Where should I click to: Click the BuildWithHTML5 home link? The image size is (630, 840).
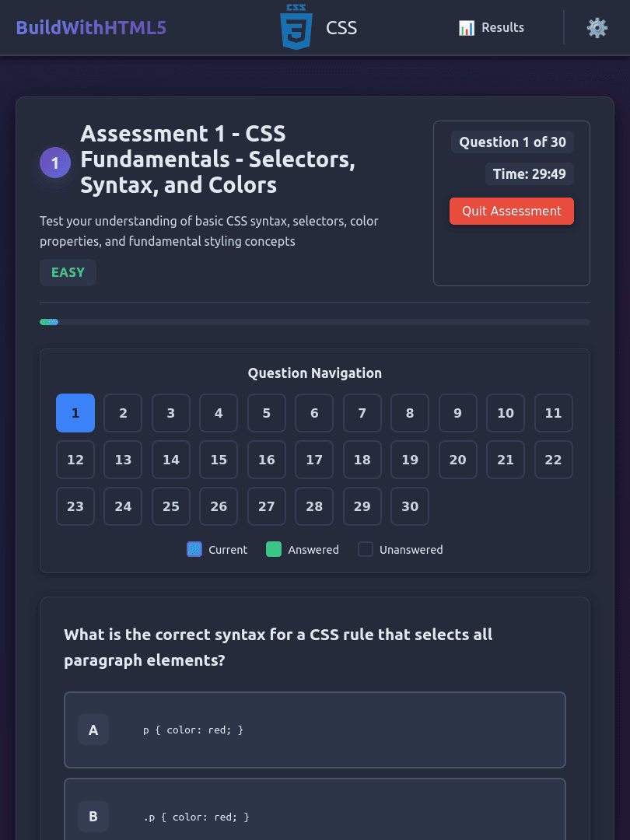click(x=91, y=28)
